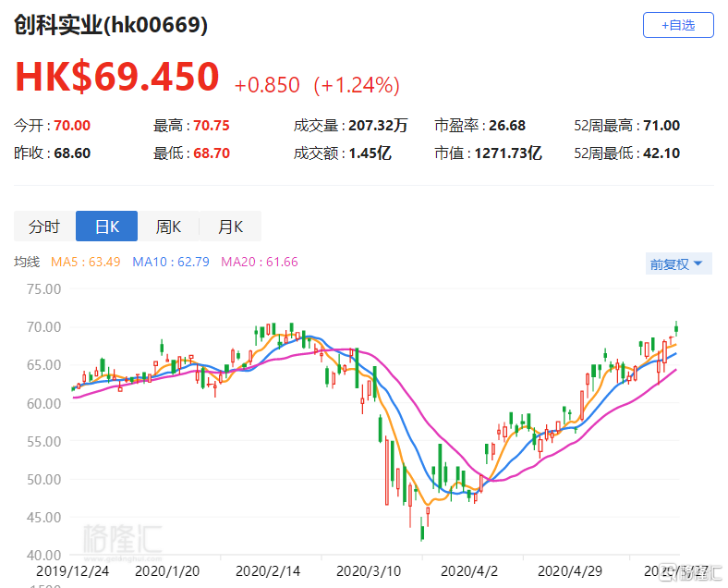Click the MA5 : 63.49 indicator label
Screen dimensions: 728x588
(x=85, y=262)
